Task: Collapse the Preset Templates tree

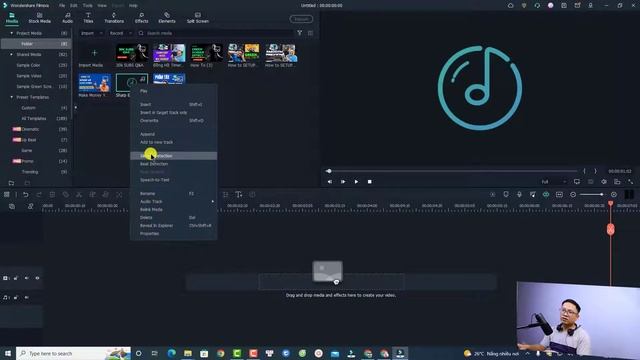Action: (x=11, y=97)
